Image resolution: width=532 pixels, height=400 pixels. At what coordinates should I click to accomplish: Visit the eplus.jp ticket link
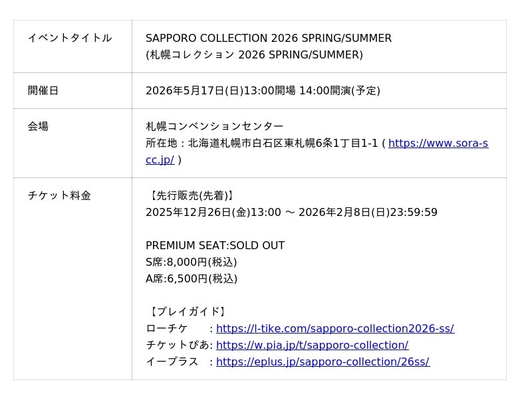[323, 362]
